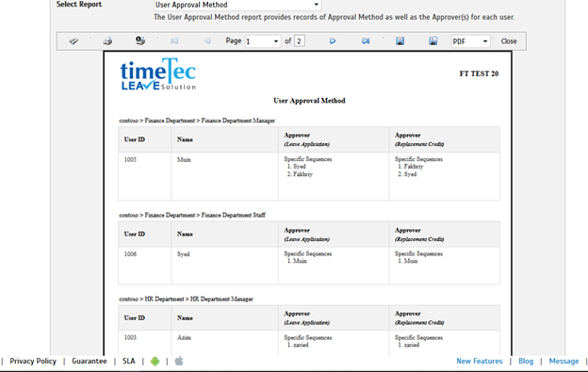Click "HR Department Manager" breadcrumb text

click(x=221, y=299)
